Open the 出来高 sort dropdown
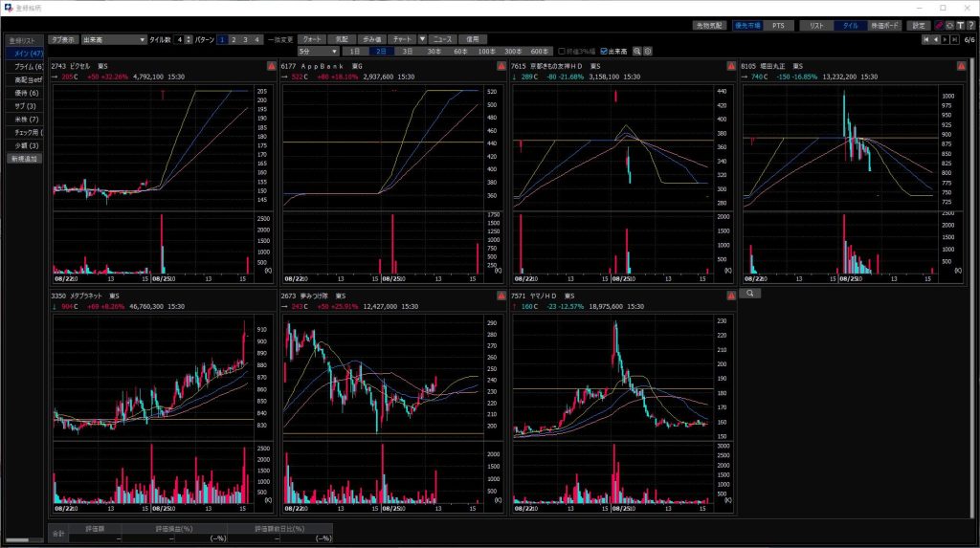This screenshot has height=548, width=980. (143, 39)
